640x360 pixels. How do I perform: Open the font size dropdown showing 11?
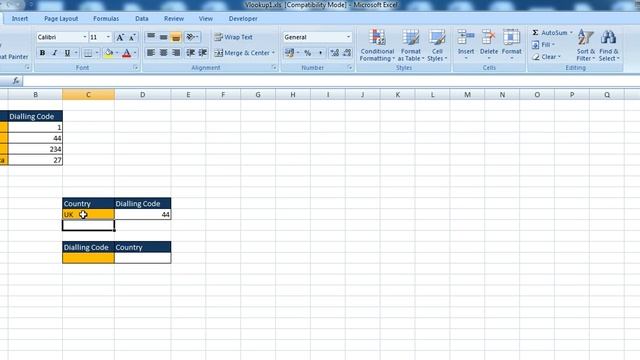tap(108, 37)
